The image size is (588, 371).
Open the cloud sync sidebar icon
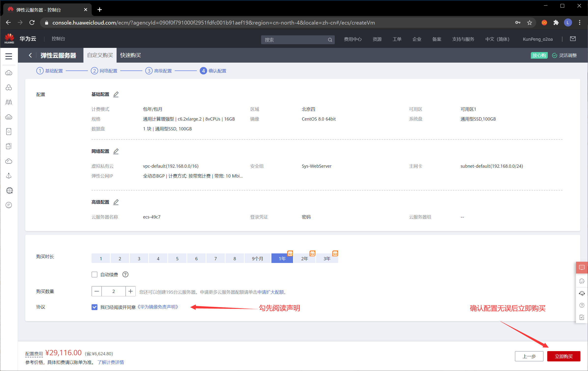9,161
